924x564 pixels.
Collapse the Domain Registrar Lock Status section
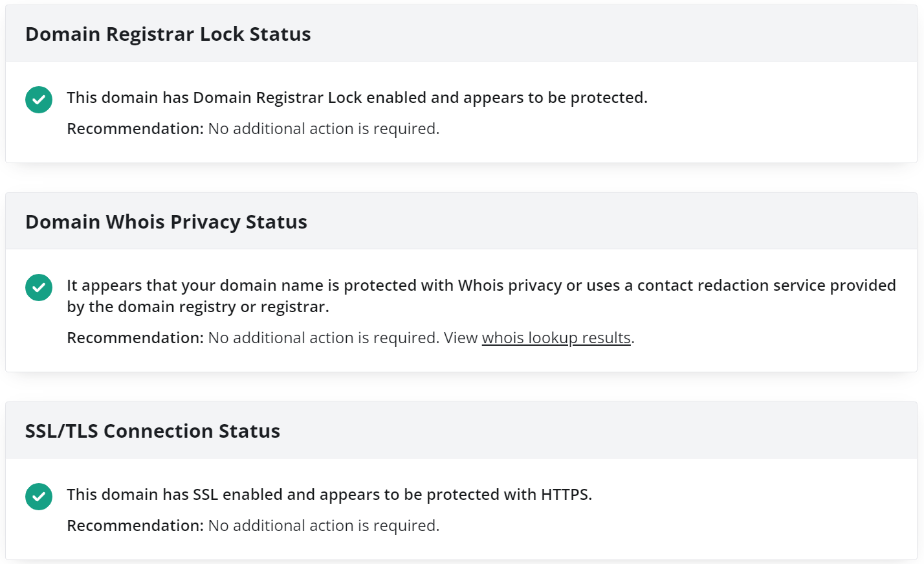pyautogui.click(x=168, y=34)
